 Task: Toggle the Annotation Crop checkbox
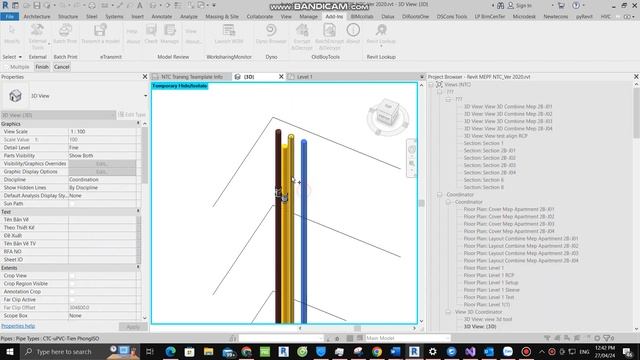coord(72,291)
